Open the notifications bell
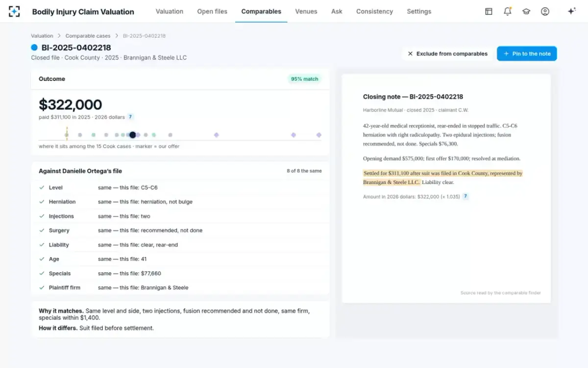Screen dimensions: 588x368 tap(508, 11)
